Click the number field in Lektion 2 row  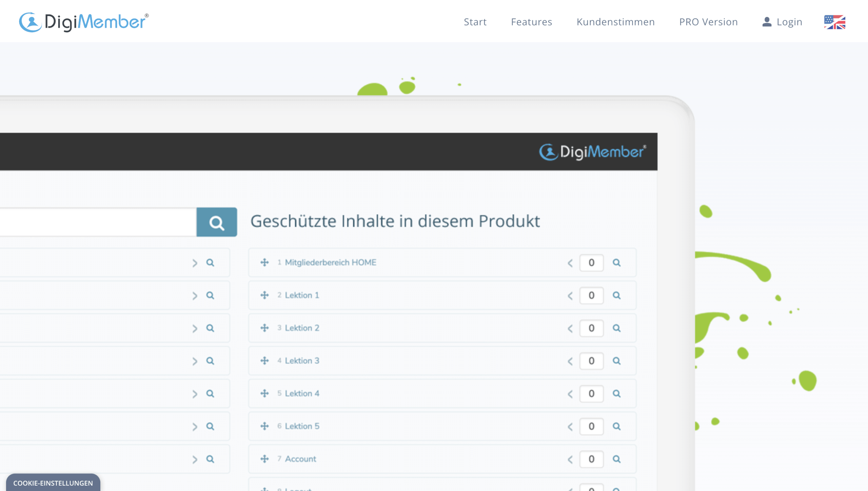click(591, 328)
